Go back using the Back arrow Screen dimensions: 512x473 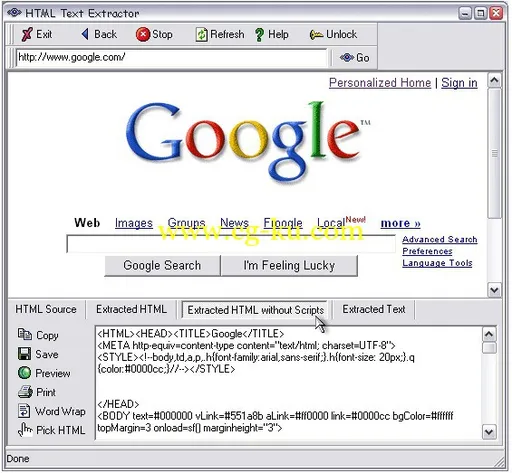pyautogui.click(x=85, y=34)
